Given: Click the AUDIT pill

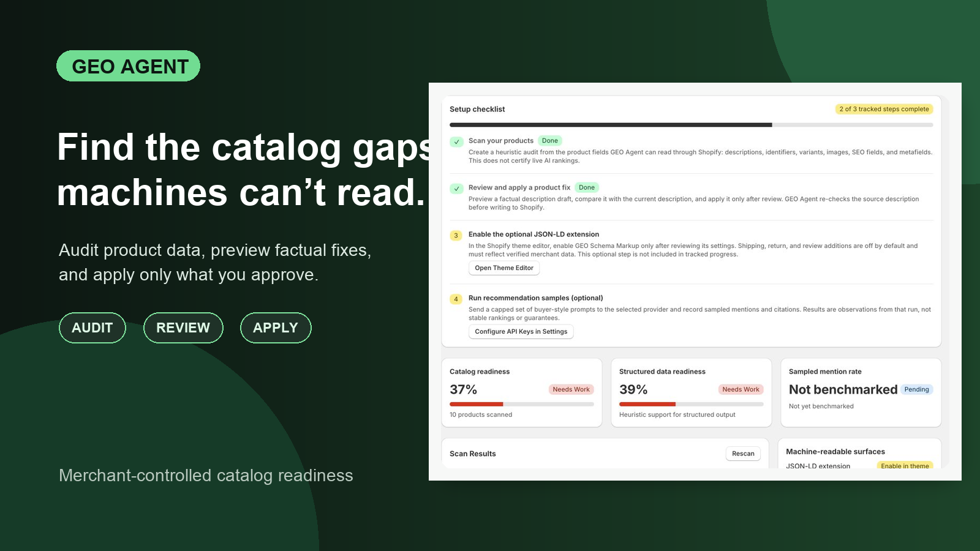Looking at the screenshot, I should coord(92,328).
